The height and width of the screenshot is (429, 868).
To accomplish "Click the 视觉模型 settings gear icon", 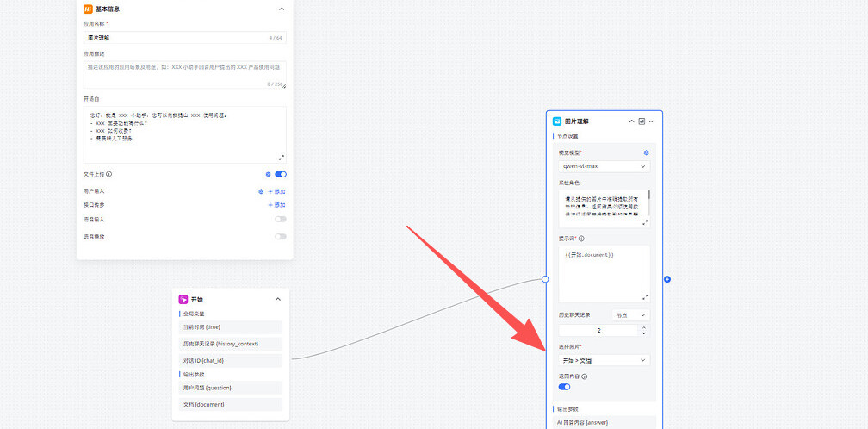I will pyautogui.click(x=646, y=152).
